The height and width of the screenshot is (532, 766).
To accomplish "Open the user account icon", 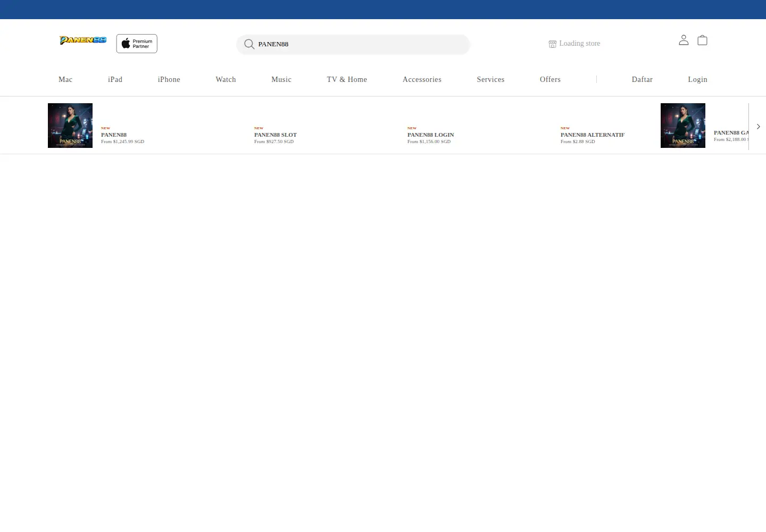I will click(684, 40).
